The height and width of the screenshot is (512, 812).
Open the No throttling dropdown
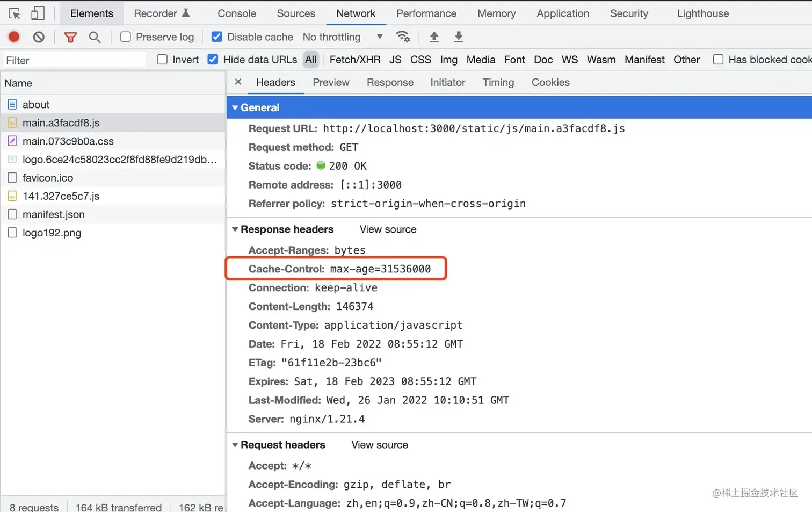pos(343,37)
